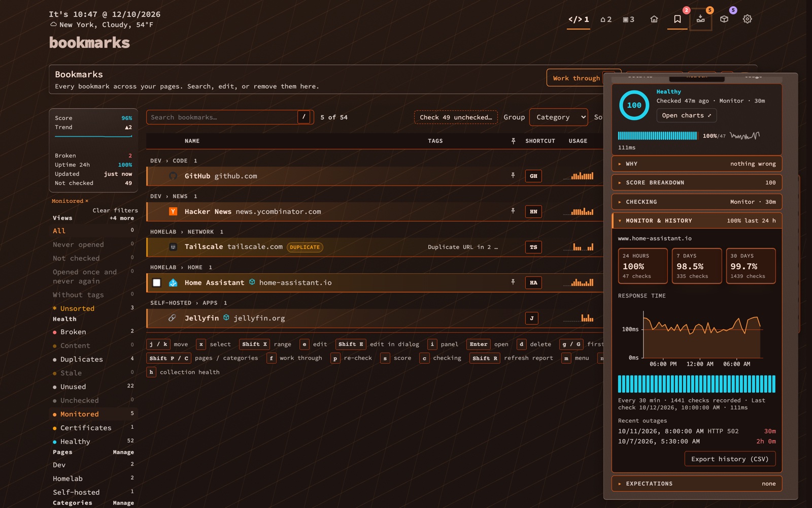Collapse the MONITOR & HISTORY section

pos(697,220)
